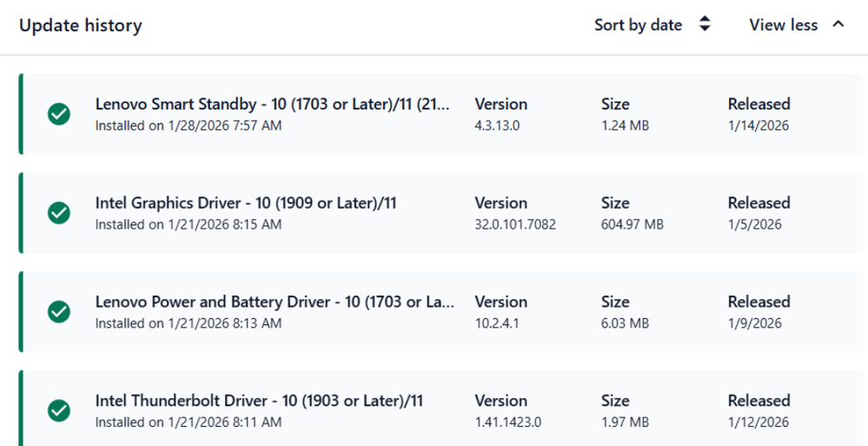Image resolution: width=868 pixels, height=446 pixels.
Task: Click the 1/9/2026 release date
Action: pyautogui.click(x=755, y=323)
